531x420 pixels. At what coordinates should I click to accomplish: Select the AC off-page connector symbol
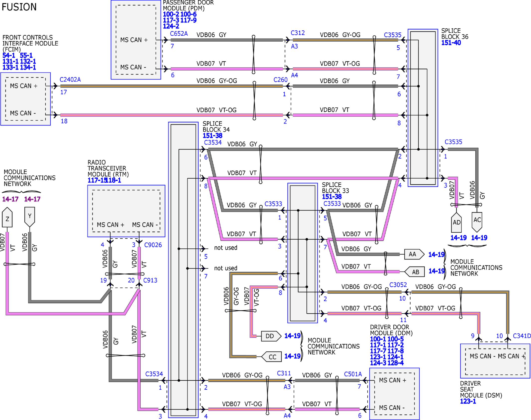click(x=477, y=222)
